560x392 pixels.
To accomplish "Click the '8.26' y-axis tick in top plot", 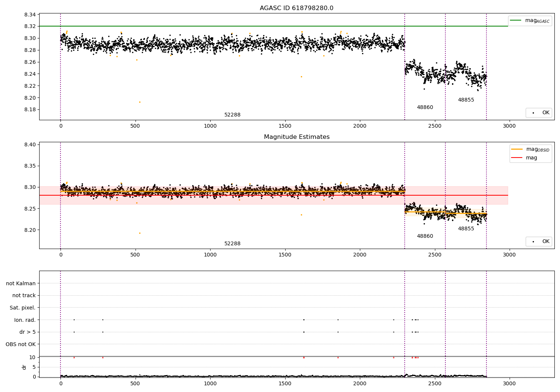I will pos(29,62).
